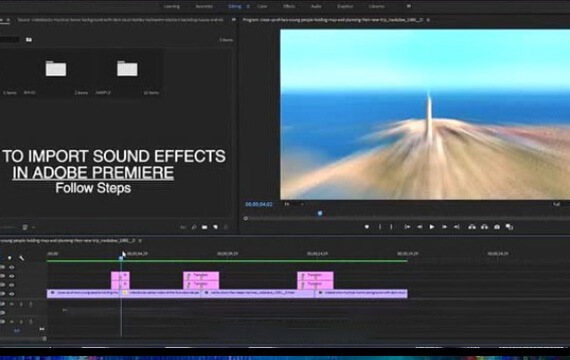Step back one frame
Viewport: 570px width, 360px height.
pos(420,227)
